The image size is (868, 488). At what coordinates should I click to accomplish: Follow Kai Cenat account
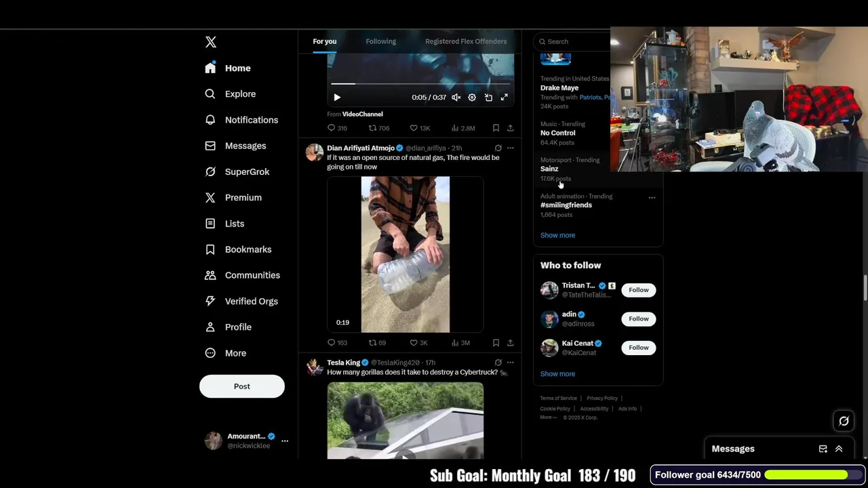click(638, 348)
